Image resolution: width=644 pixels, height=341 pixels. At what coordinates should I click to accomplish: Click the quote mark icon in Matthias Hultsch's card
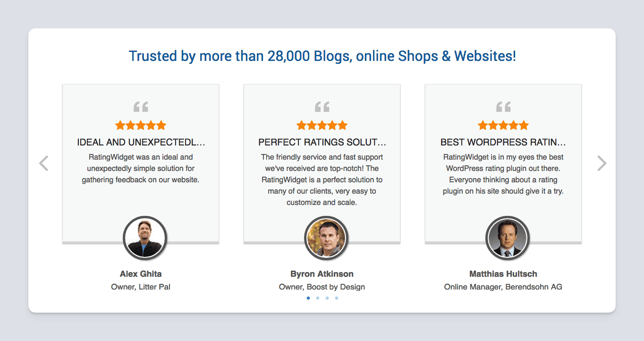[503, 107]
